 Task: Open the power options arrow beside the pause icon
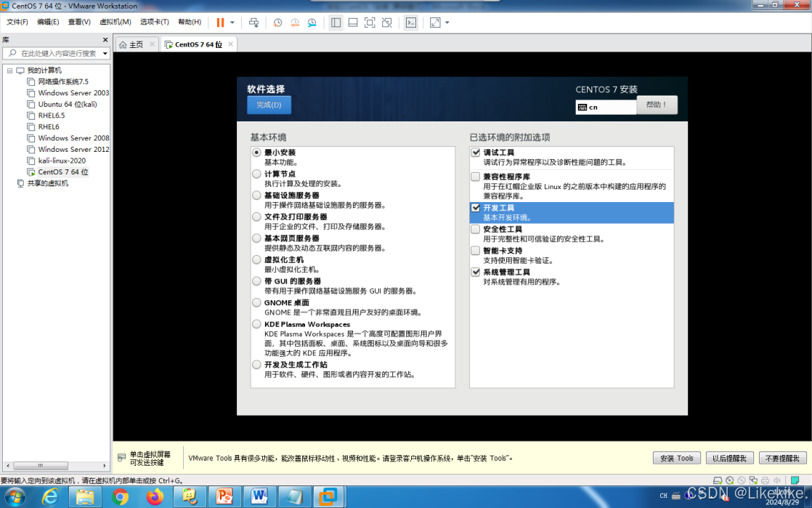(232, 23)
